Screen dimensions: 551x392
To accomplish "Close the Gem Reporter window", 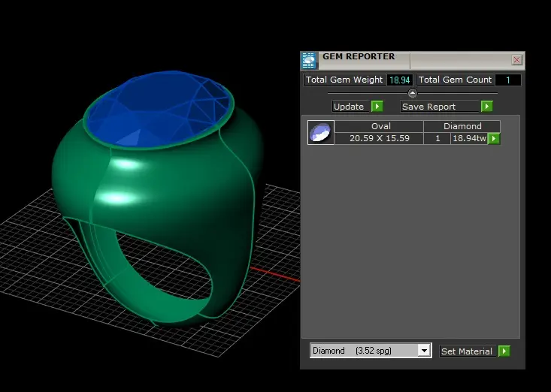I will (x=516, y=59).
